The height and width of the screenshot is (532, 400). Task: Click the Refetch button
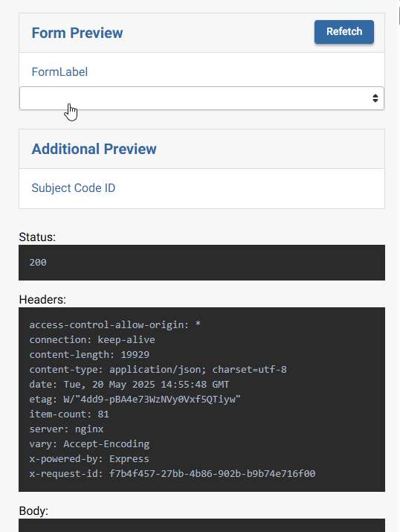tap(344, 32)
